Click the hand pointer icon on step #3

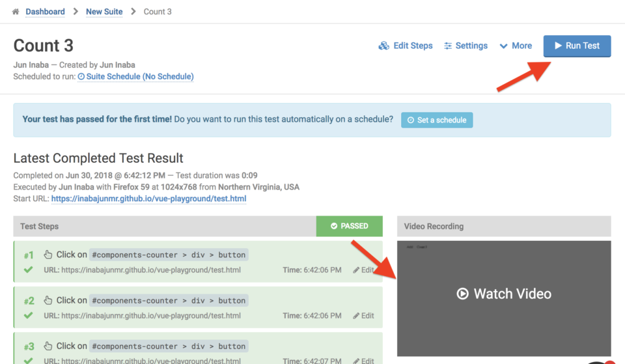48,346
